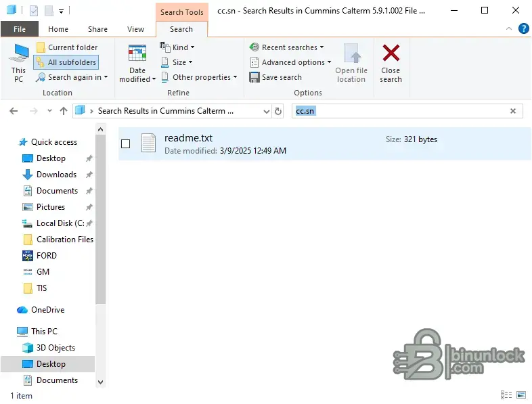Open Other properties dropdown
This screenshot has width=532, height=404.
pos(199,77)
